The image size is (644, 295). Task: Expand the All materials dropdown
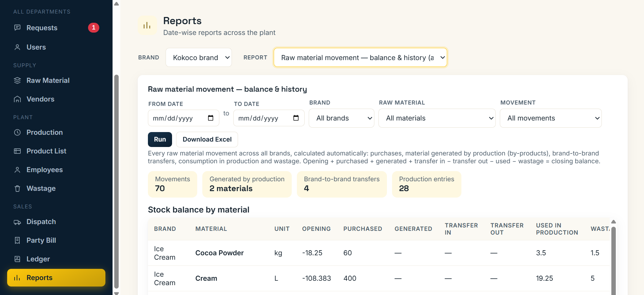[x=437, y=118]
